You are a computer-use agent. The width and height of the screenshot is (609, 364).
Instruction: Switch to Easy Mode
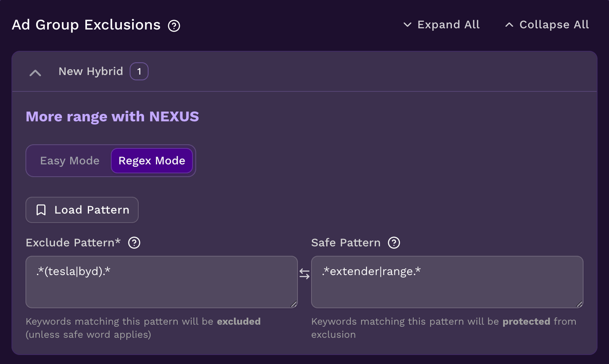tap(70, 161)
